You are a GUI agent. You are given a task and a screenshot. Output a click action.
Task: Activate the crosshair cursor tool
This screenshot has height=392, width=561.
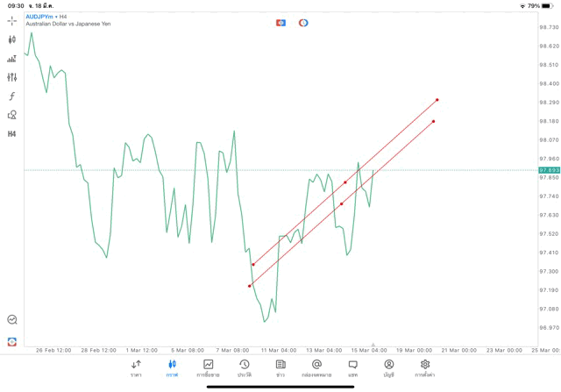click(11, 20)
